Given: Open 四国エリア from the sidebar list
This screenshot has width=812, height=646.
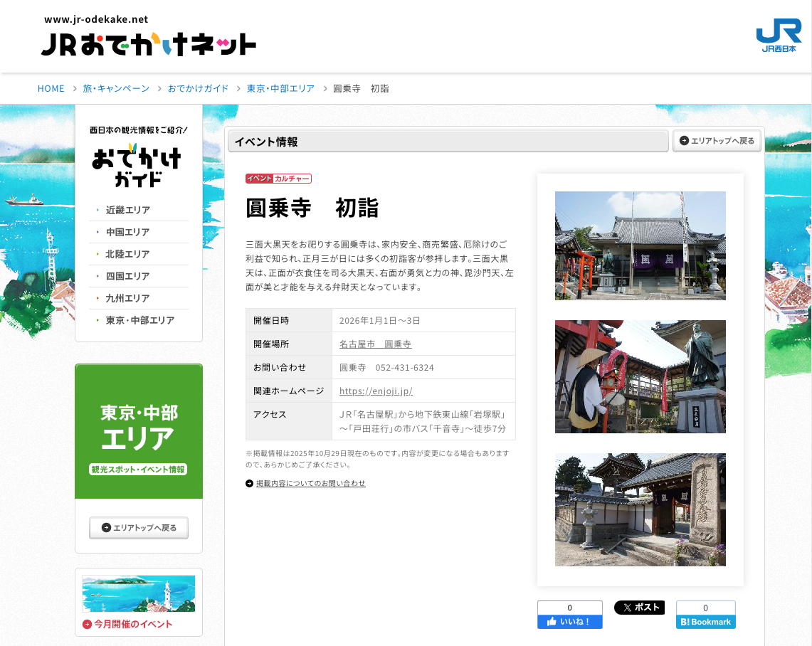Looking at the screenshot, I should click(128, 276).
